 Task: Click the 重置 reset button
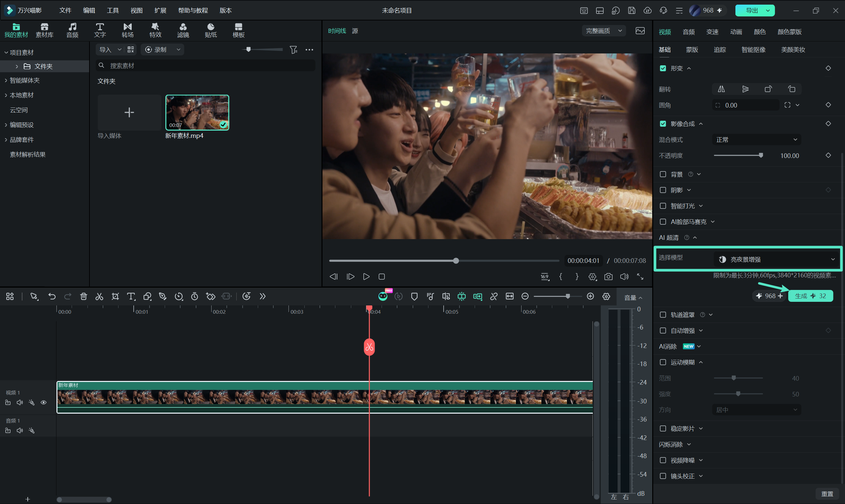[827, 494]
